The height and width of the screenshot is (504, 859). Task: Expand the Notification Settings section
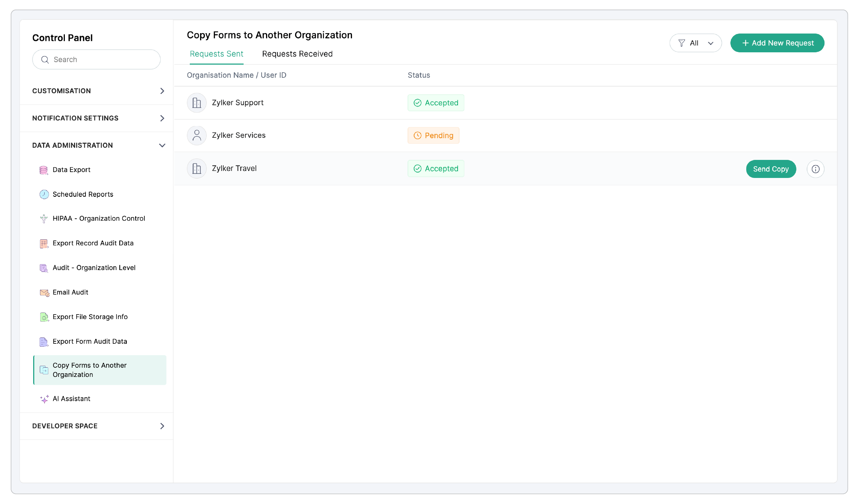pos(162,118)
